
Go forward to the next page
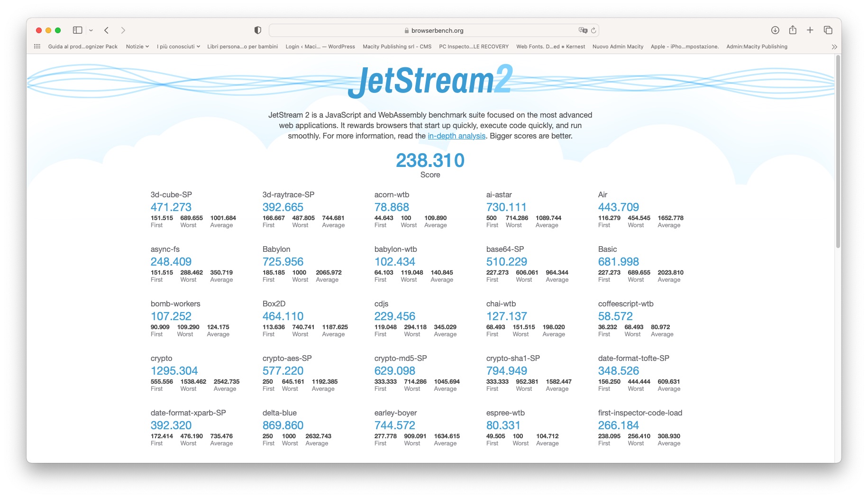[x=123, y=30]
